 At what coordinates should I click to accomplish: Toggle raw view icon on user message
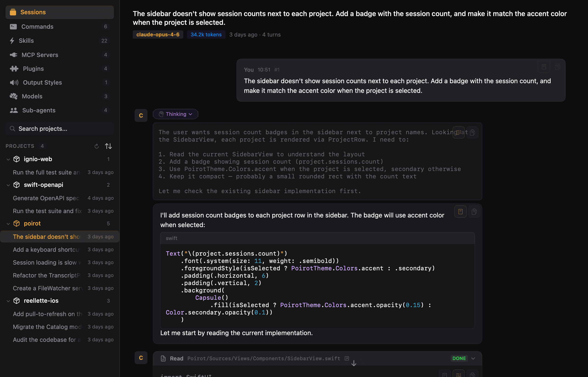(x=544, y=67)
